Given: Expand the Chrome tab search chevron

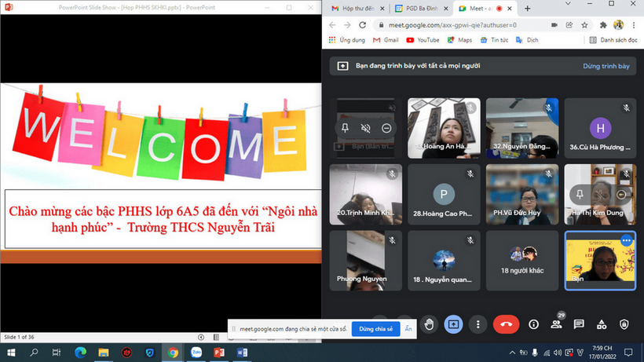Looking at the screenshot, I should pyautogui.click(x=568, y=4).
